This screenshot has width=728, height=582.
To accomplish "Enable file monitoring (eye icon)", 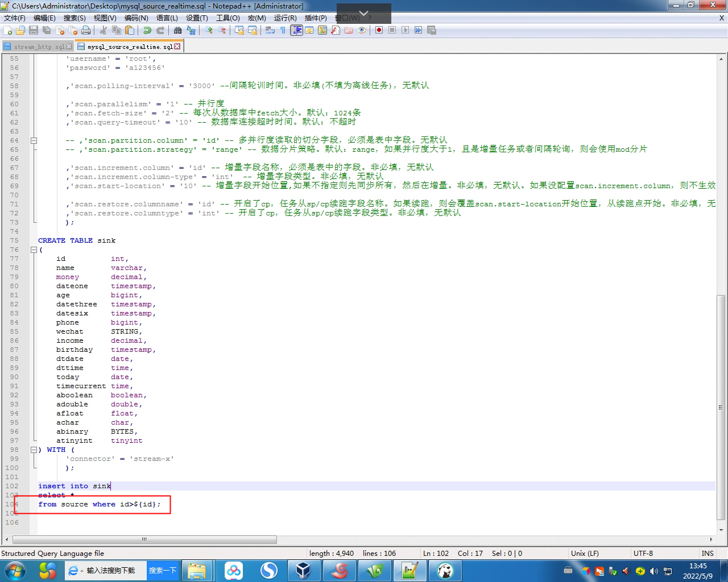I will coord(362,30).
